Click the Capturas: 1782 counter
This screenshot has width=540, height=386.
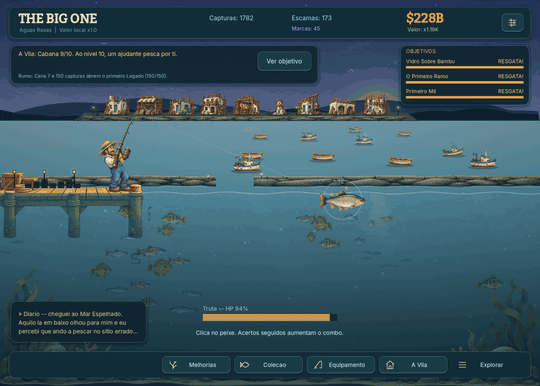(231, 18)
